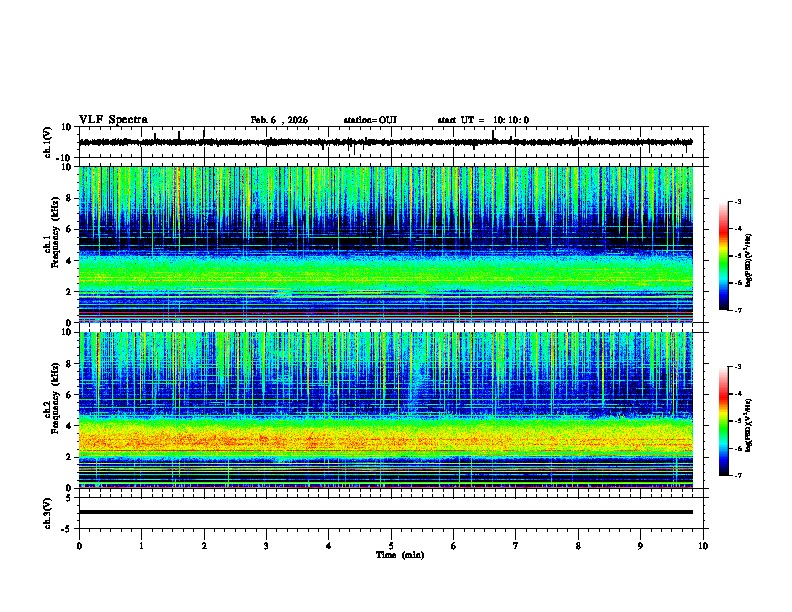The image size is (792, 612).
Task: Click the "VLF Spectra" plot title
Action: 113,120
